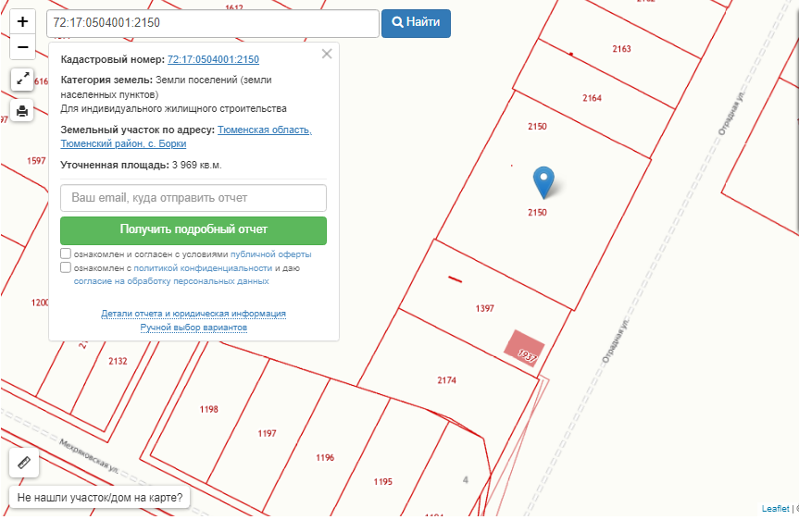799x532 pixels.
Task: Print the map
Action: (x=23, y=111)
